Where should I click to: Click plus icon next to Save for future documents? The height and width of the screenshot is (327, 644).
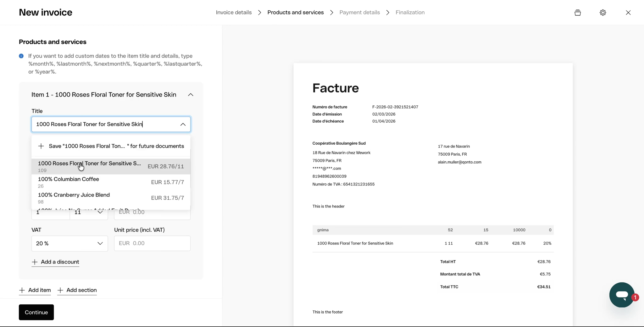[x=41, y=146]
